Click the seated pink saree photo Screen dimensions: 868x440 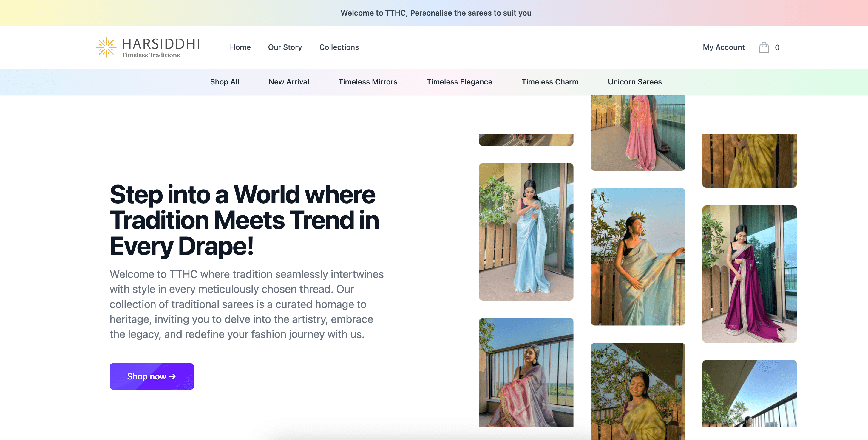526,372
